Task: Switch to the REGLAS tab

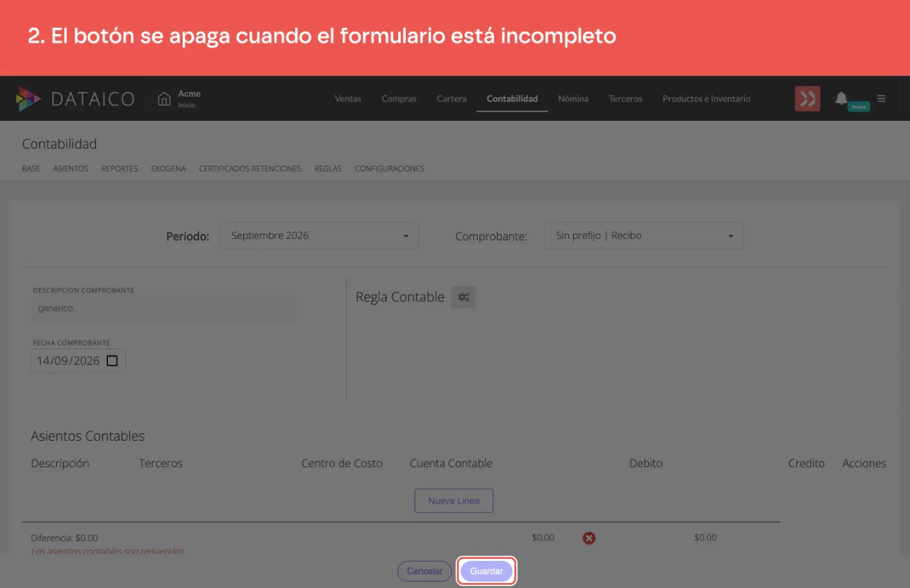Action: pos(328,169)
